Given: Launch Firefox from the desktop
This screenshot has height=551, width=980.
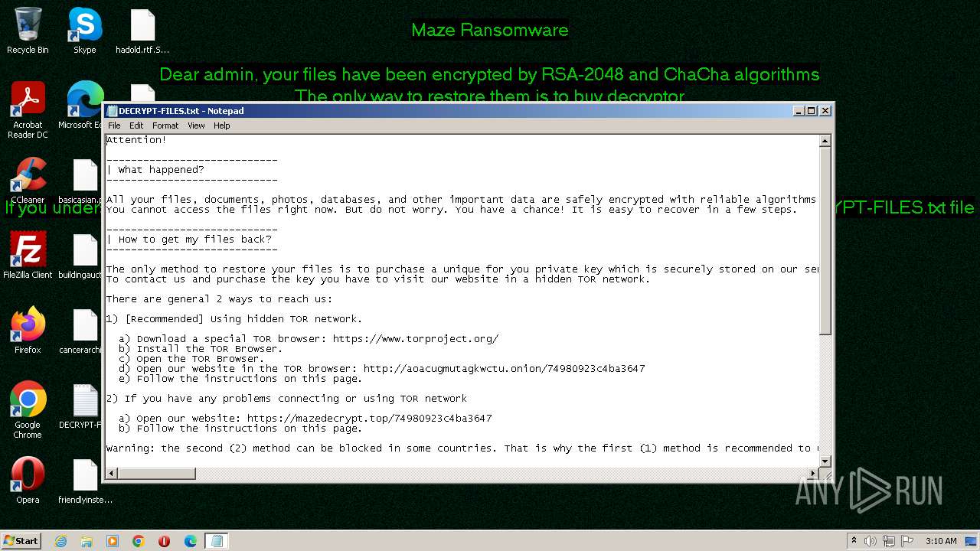Looking at the screenshot, I should click(x=28, y=331).
